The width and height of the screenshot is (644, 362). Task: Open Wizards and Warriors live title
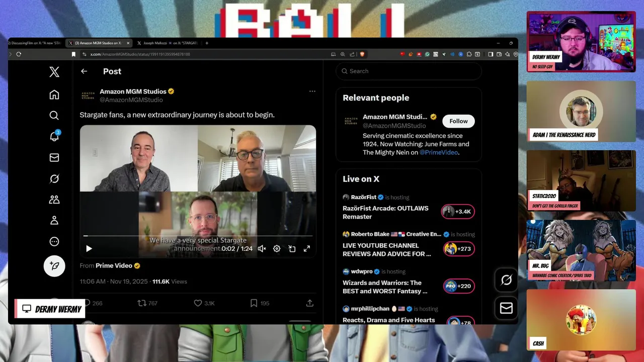[x=385, y=287]
